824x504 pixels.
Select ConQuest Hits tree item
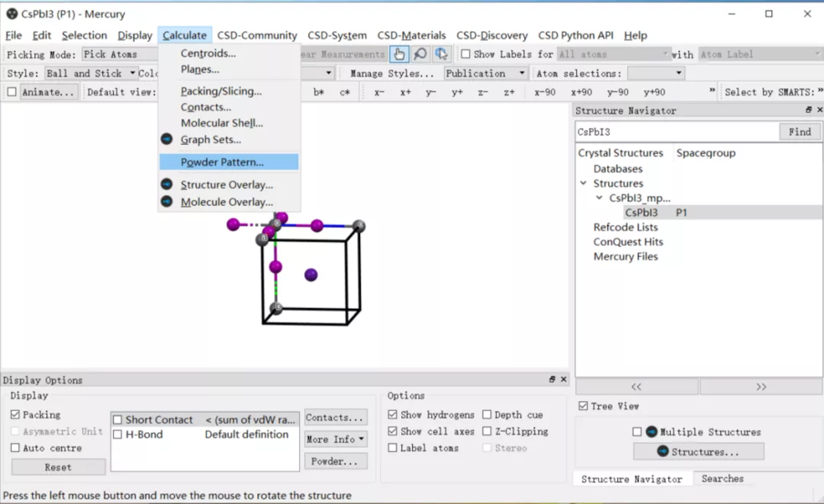click(628, 241)
